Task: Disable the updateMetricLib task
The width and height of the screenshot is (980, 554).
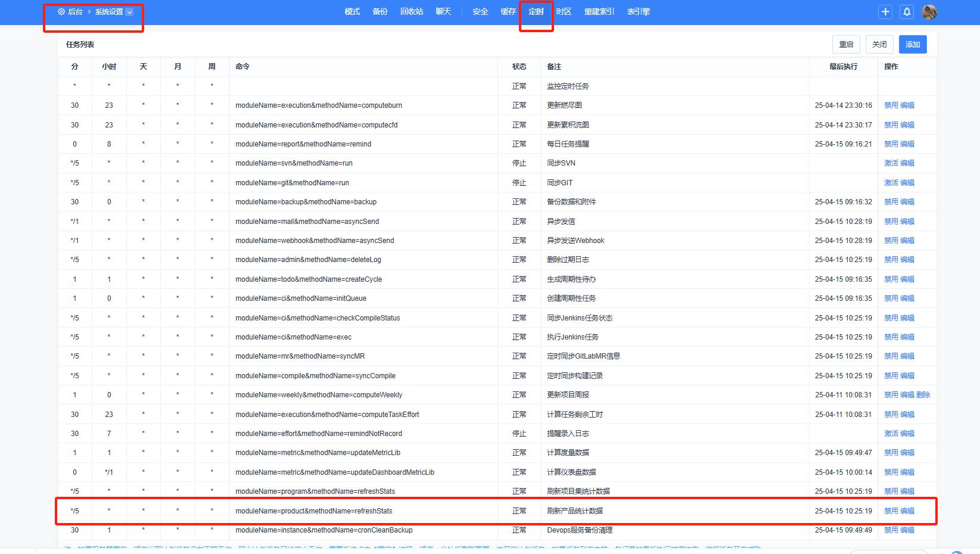Action: pos(891,453)
